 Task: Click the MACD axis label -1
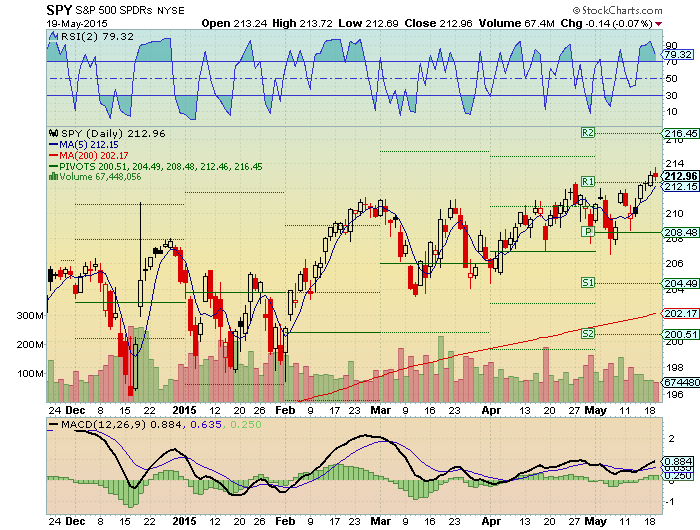tap(670, 501)
